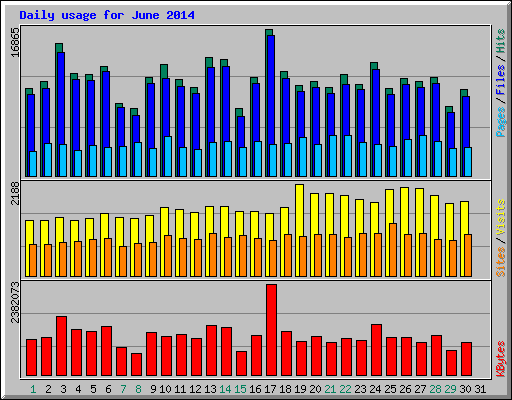This screenshot has height=400, width=512.
Task: Click the tallest red KBytes bar, day 17
Action: [271, 330]
